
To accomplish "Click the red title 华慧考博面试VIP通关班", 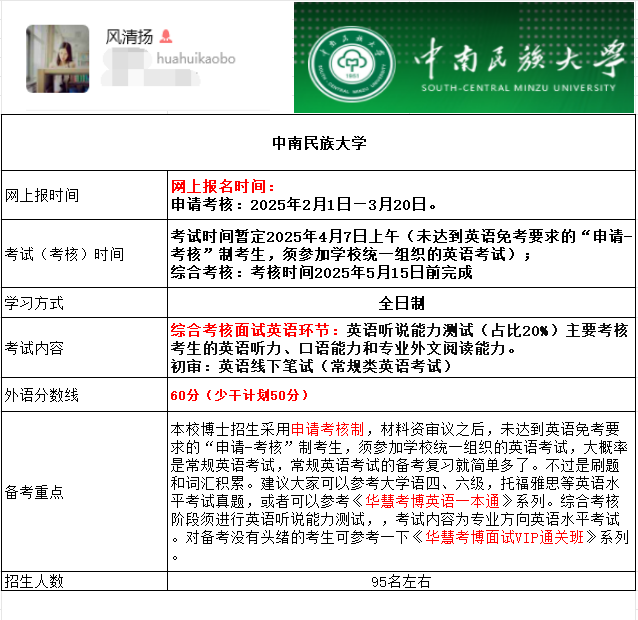I will tap(505, 537).
